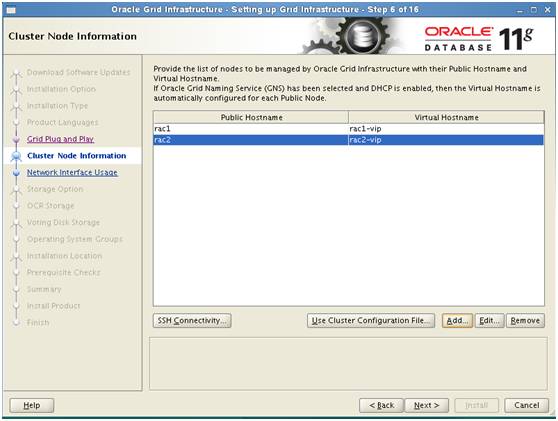The width and height of the screenshot is (558, 421).
Task: Cancel the Grid Infrastructure installation
Action: point(526,405)
